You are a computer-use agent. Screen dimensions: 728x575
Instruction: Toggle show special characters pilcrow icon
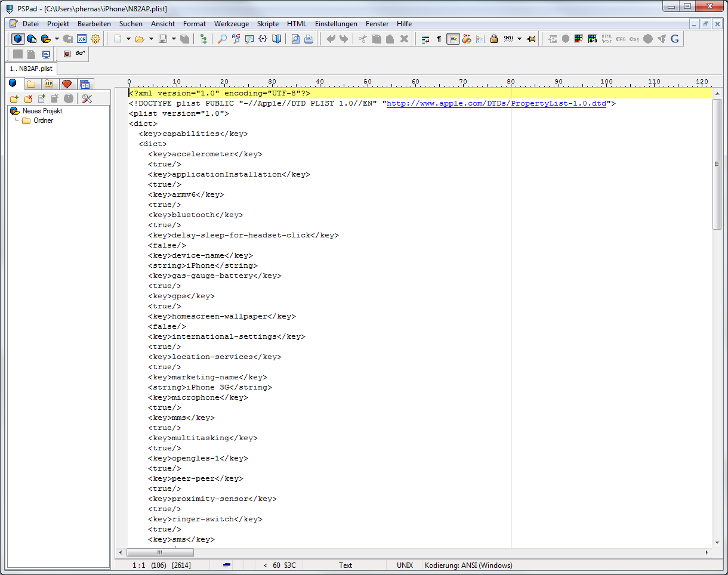(x=439, y=39)
